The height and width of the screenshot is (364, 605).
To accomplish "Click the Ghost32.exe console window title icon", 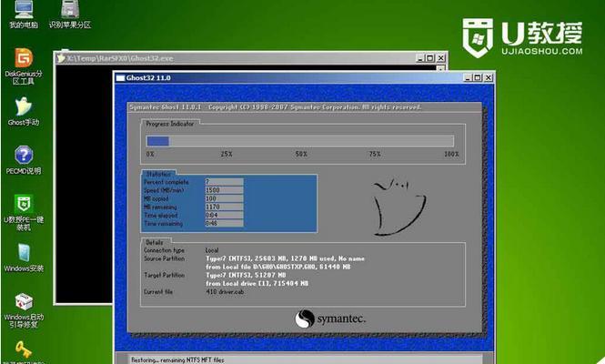I will 61,58.
